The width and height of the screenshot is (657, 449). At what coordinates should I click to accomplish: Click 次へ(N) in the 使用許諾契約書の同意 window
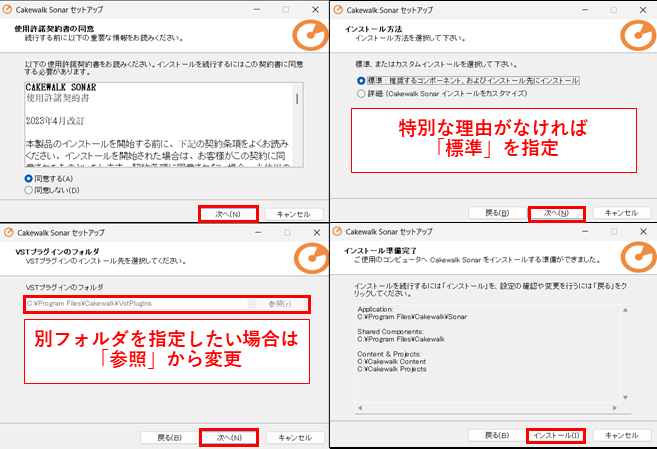228,214
